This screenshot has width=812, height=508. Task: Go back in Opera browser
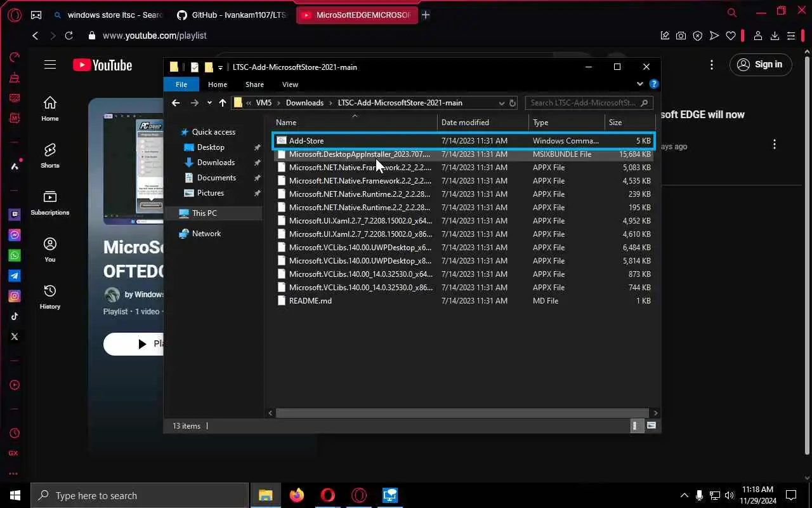coord(36,36)
